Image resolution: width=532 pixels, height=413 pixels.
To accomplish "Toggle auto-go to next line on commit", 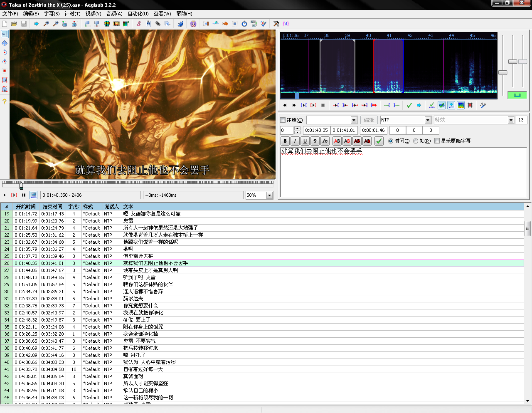I will click(x=441, y=105).
